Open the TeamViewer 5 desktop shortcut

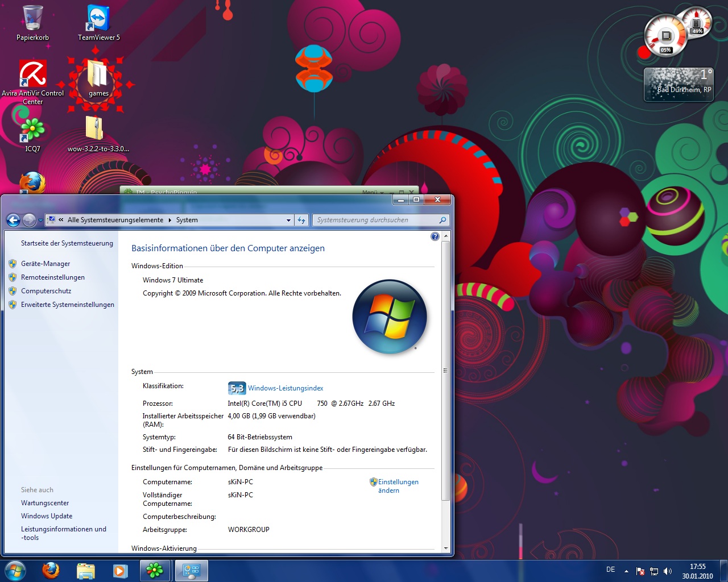[x=98, y=23]
